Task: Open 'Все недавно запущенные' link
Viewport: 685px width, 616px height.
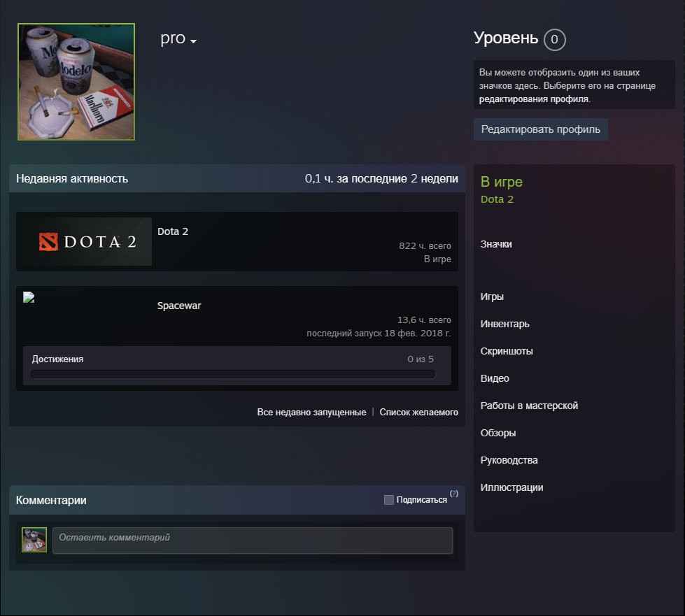Action: (x=311, y=412)
